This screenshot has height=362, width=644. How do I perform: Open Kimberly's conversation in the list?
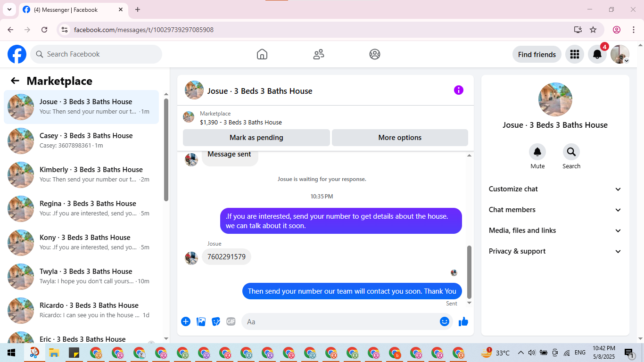pos(81,175)
